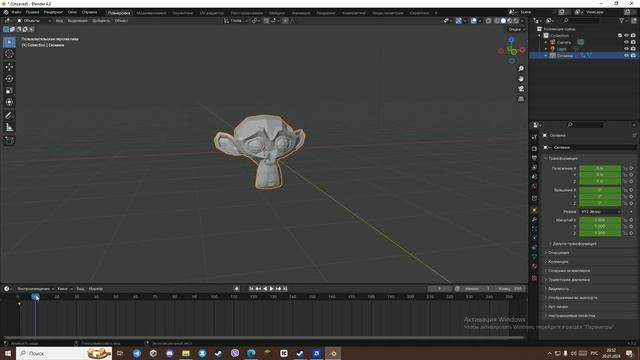Viewport: 640px width, 360px height.
Task: Activate the Scale tool
Action: [x=9, y=91]
